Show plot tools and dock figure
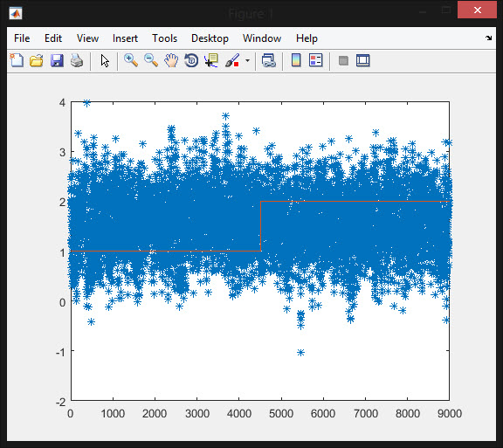The height and width of the screenshot is (448, 503). pos(362,60)
